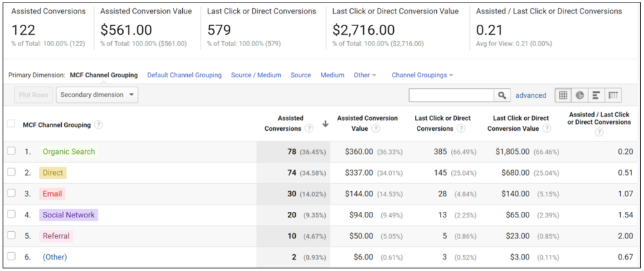This screenshot has height=271, width=644.
Task: Select Default Channel Grouping dimension
Action: pos(185,75)
